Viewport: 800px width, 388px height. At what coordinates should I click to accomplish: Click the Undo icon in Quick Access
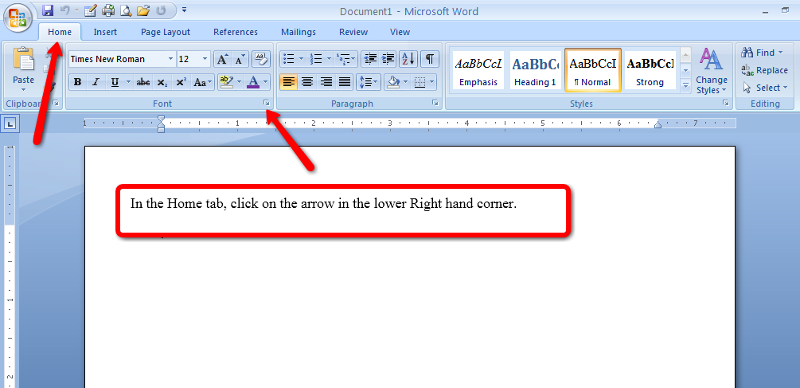(64, 10)
